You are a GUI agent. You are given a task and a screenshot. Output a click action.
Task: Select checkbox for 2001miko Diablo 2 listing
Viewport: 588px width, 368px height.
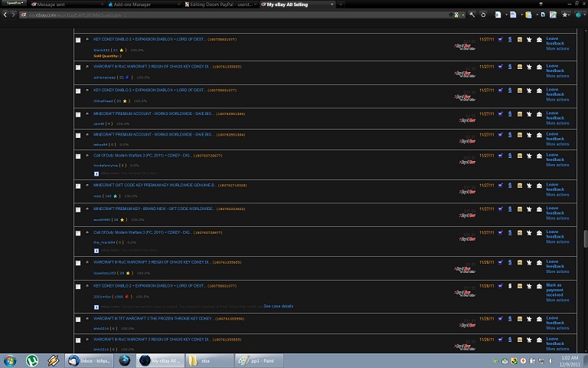[x=78, y=287]
